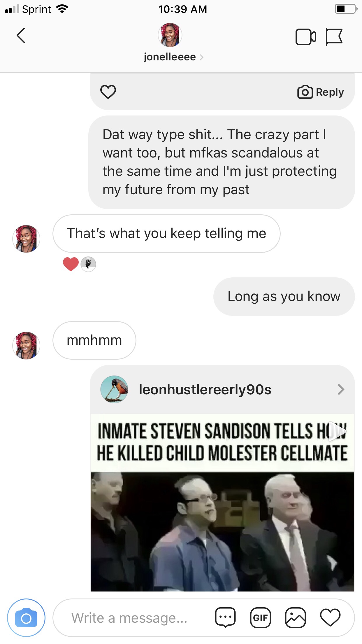Viewport: 362px width, 644px height.
Task: Open leonhustlereerly90s post via right chevron
Action: (341, 389)
